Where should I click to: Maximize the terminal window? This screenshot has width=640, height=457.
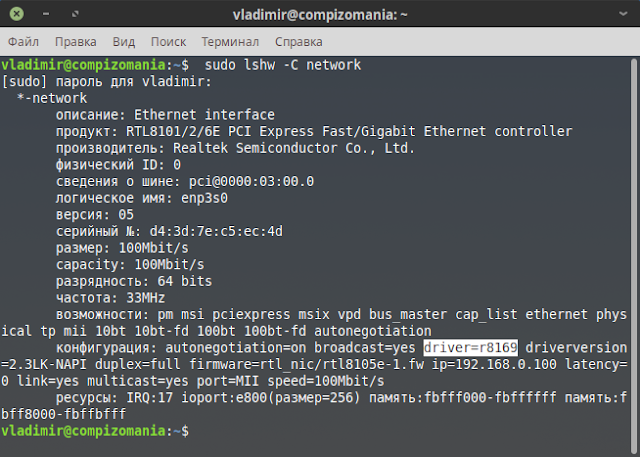75,14
